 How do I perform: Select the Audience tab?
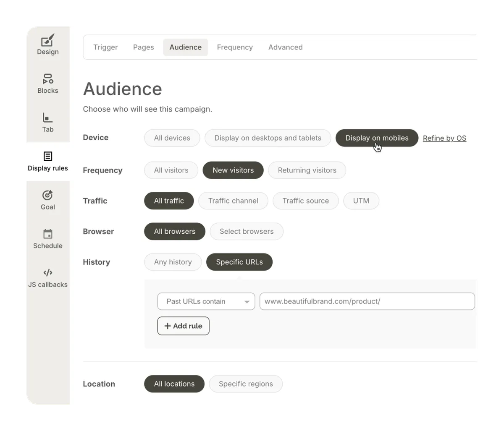click(185, 47)
